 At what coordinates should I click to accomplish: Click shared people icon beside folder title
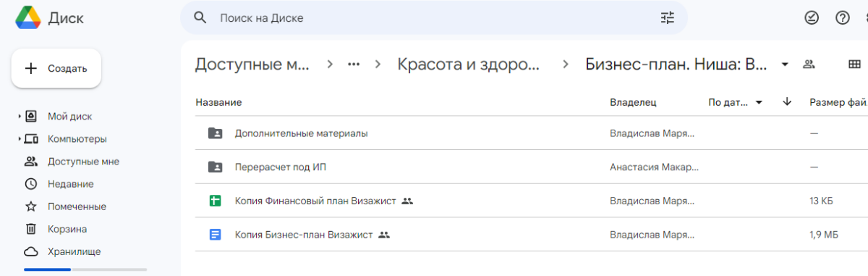[x=809, y=64]
